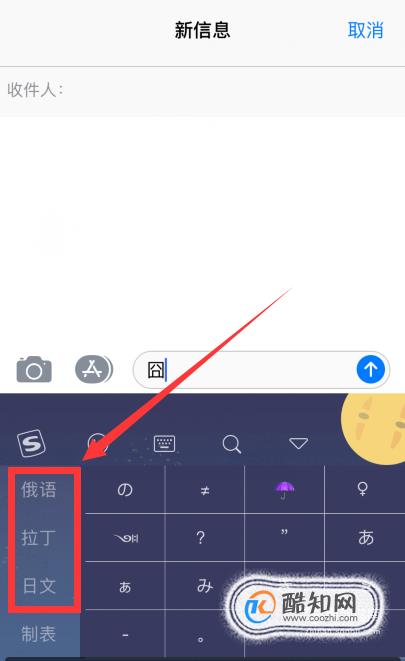Insert the ≠ not-equal symbol
The width and height of the screenshot is (405, 661).
click(x=205, y=490)
